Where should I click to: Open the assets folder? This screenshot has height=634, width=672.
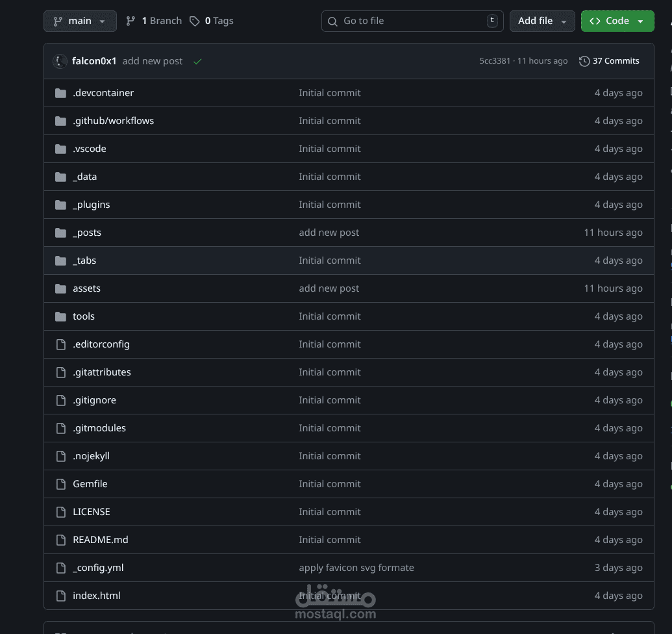[x=86, y=288]
